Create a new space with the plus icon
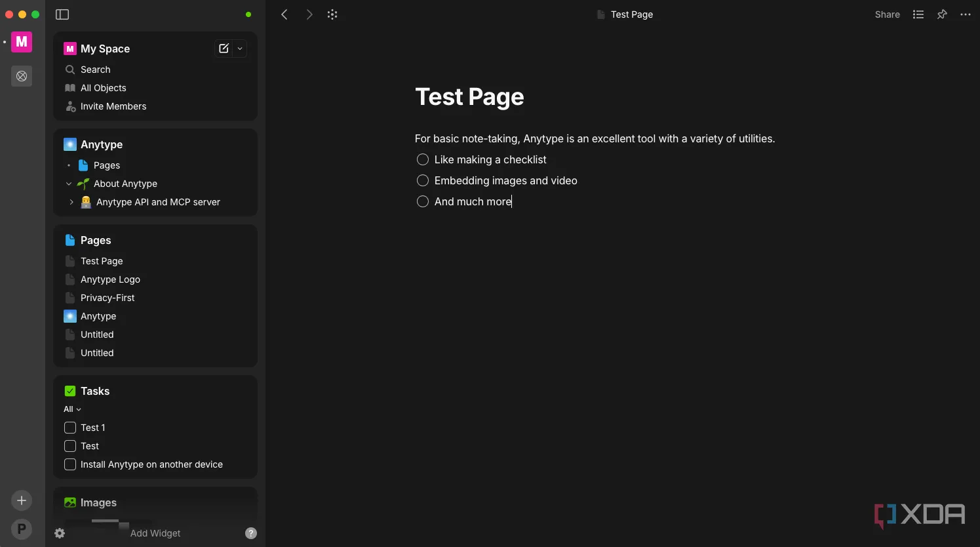 [22, 500]
